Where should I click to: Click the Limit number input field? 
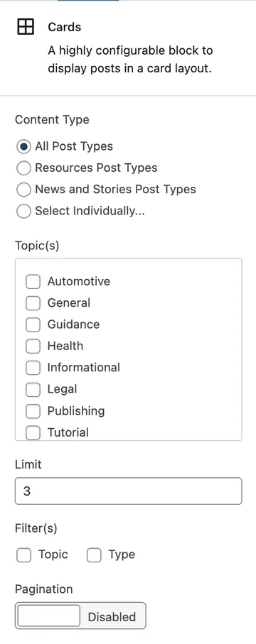coord(129,491)
